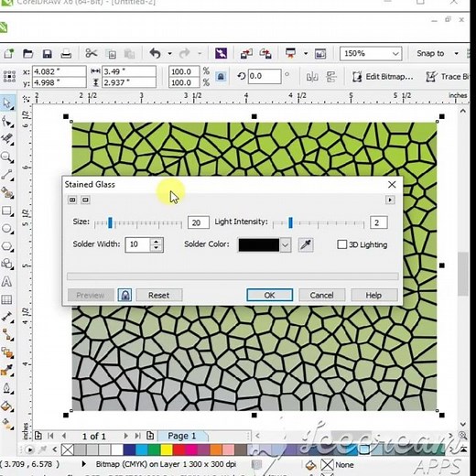The width and height of the screenshot is (476, 476).
Task: Click the Light Intensity slider handle
Action: click(x=290, y=222)
